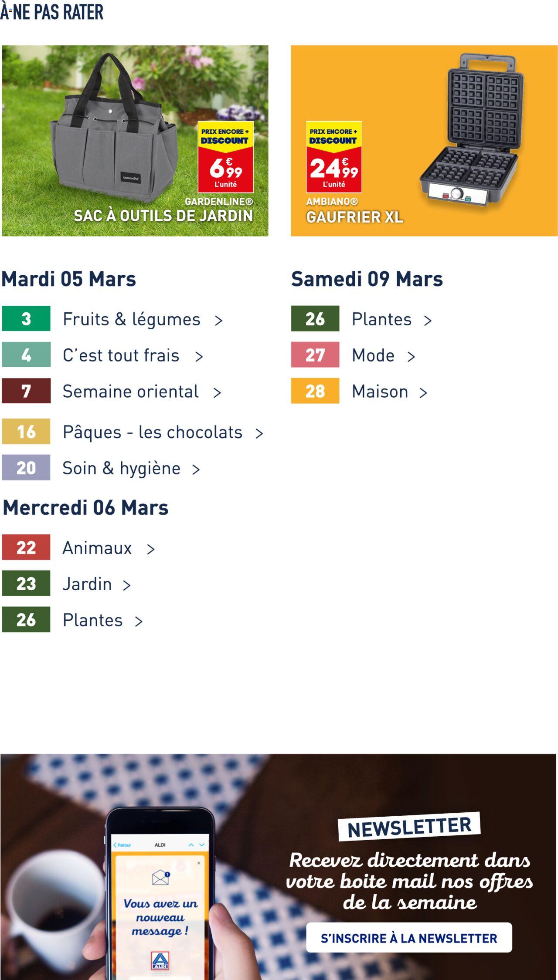Open the Mardi 05 Mars section header
This screenshot has height=980, width=558.
pyautogui.click(x=68, y=279)
